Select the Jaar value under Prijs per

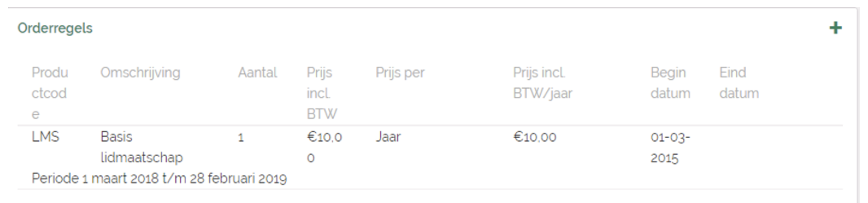[x=388, y=137]
